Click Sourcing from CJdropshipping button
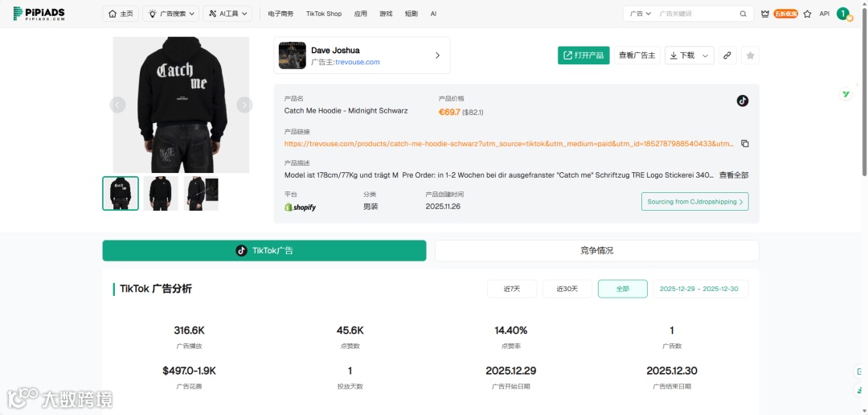The height and width of the screenshot is (415, 868). (694, 202)
